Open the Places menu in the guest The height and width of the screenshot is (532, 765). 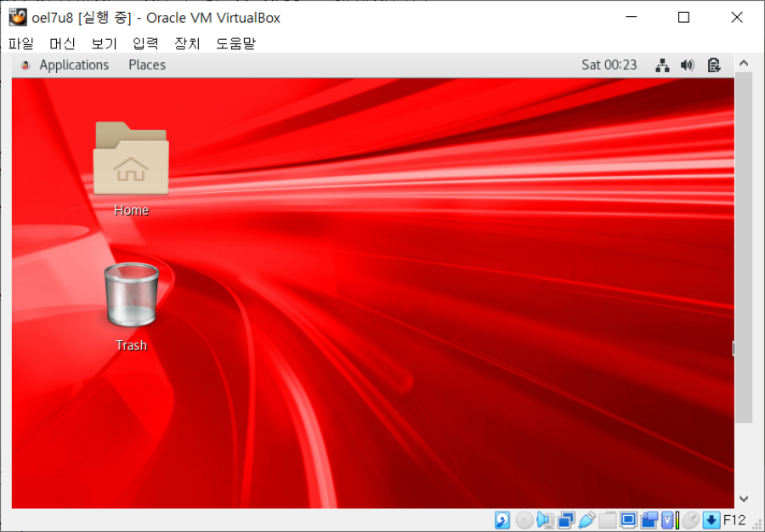[147, 65]
